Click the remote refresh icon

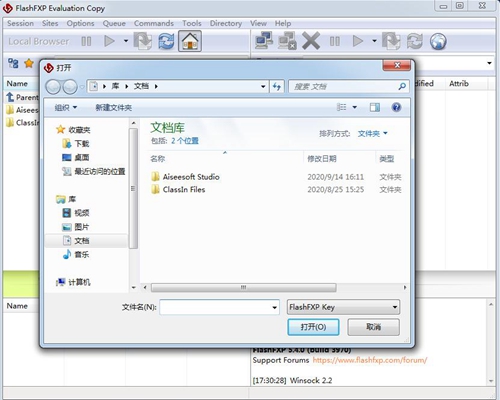pyautogui.click(x=414, y=41)
